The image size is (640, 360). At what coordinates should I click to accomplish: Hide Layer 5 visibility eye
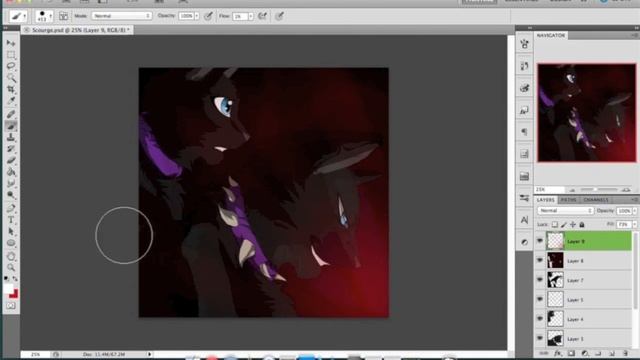540,300
